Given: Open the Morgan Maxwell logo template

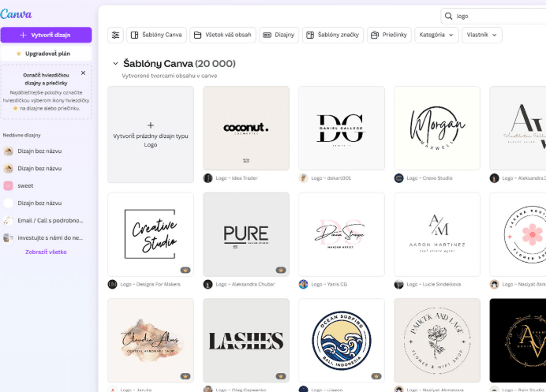Looking at the screenshot, I should 437,128.
